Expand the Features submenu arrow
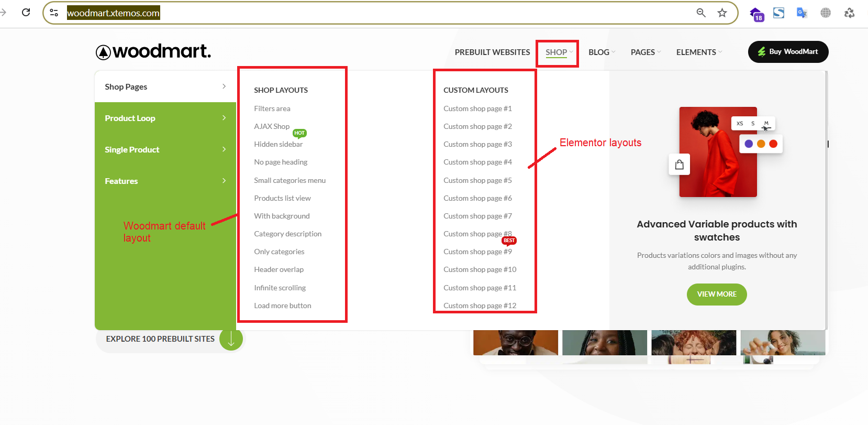 click(x=224, y=181)
